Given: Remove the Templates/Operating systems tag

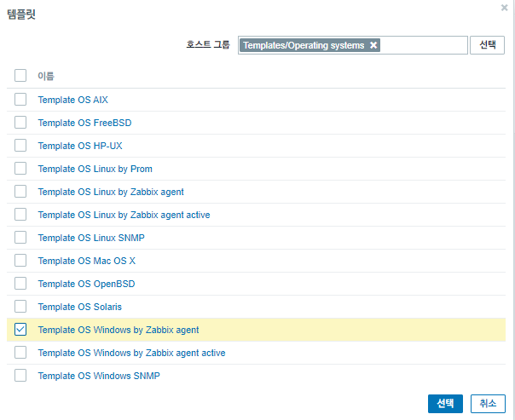Looking at the screenshot, I should [x=373, y=45].
